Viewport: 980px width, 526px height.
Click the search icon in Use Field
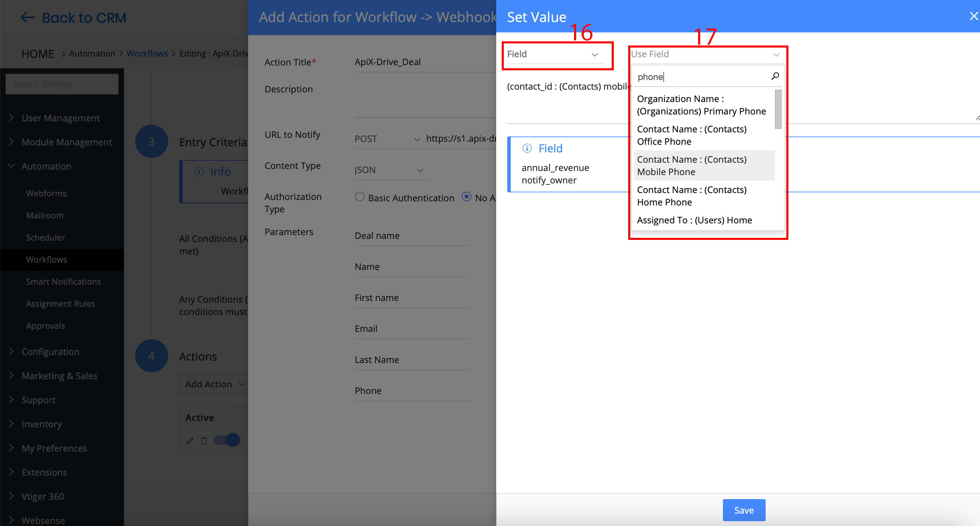click(x=775, y=77)
